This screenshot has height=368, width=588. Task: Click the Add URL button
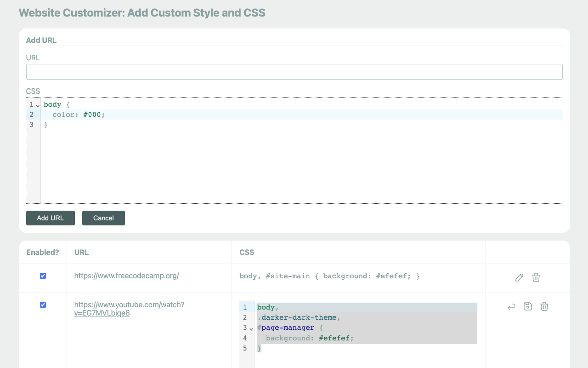click(x=51, y=218)
